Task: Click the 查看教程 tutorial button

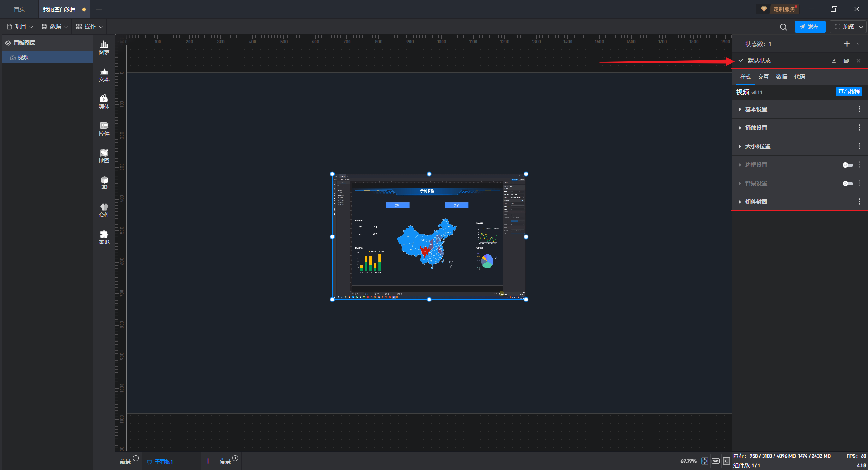Action: click(849, 92)
